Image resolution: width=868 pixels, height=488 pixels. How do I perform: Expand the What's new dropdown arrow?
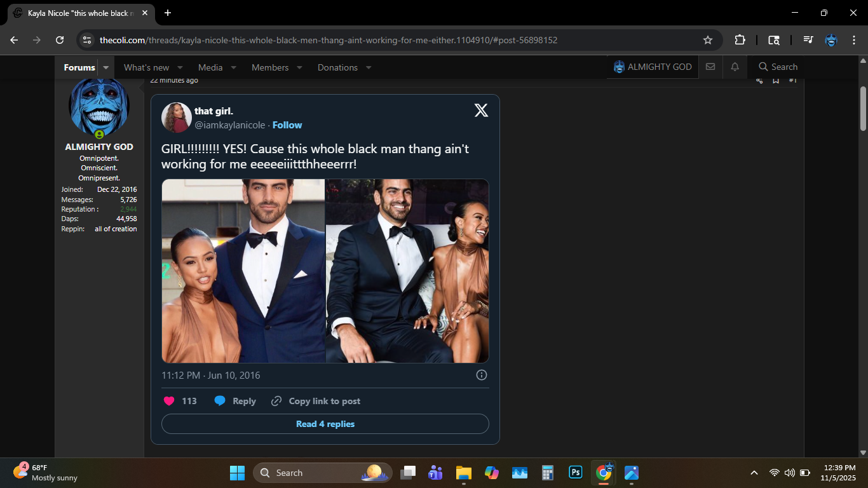click(180, 67)
